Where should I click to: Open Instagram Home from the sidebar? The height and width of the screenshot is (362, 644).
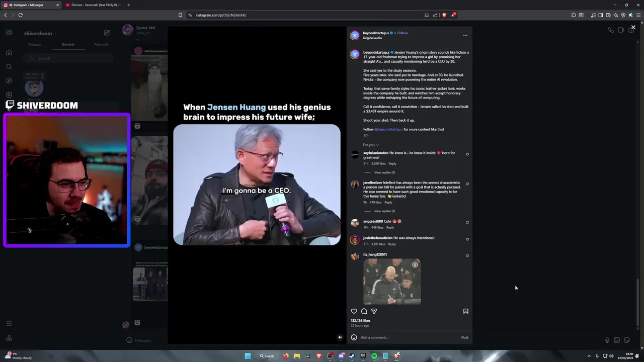[x=9, y=52]
